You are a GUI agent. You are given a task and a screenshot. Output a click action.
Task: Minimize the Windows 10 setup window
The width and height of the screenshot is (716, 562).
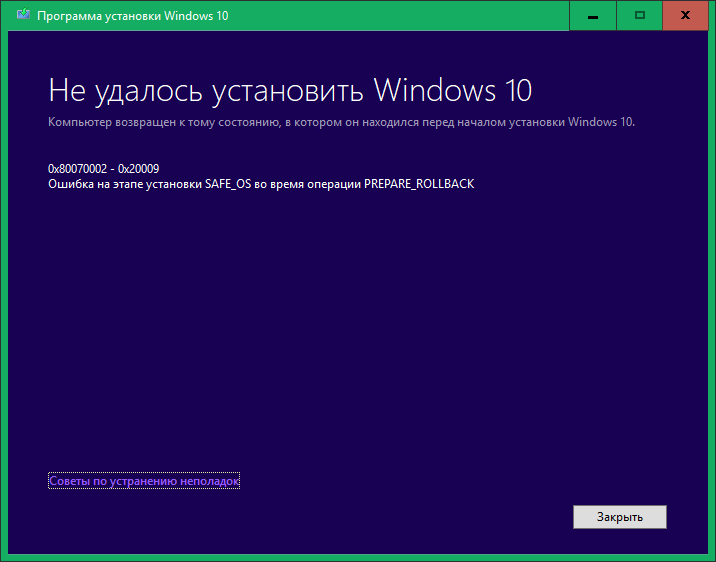click(593, 16)
